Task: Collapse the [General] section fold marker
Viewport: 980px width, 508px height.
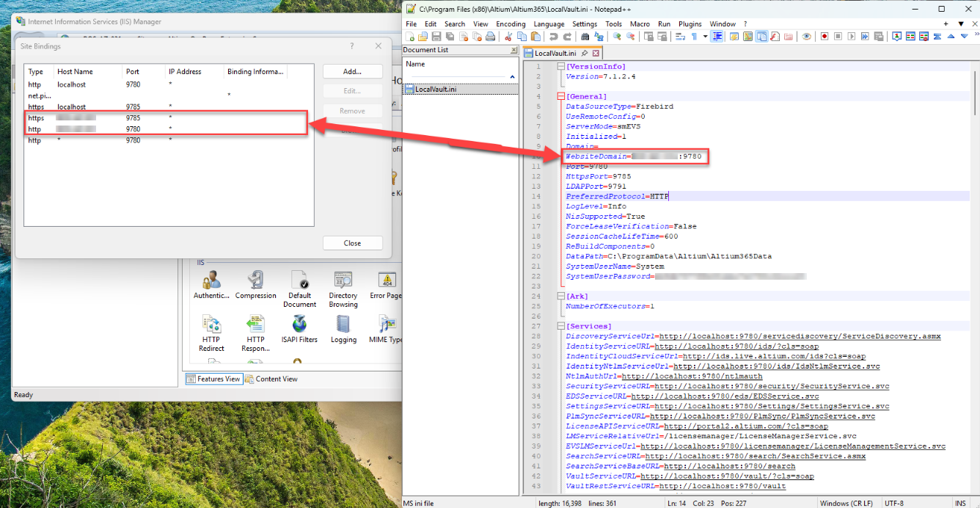Action: click(x=561, y=96)
